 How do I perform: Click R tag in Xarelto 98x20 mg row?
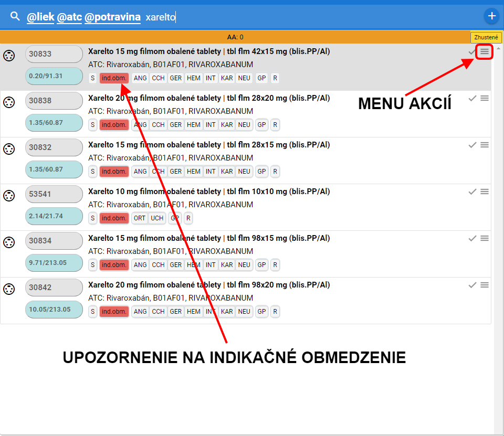[275, 312]
